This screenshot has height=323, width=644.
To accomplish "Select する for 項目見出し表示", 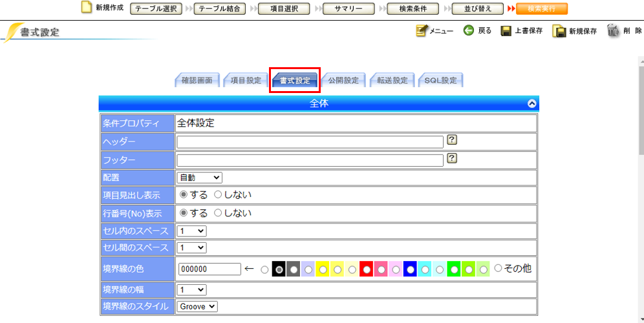I will (184, 195).
